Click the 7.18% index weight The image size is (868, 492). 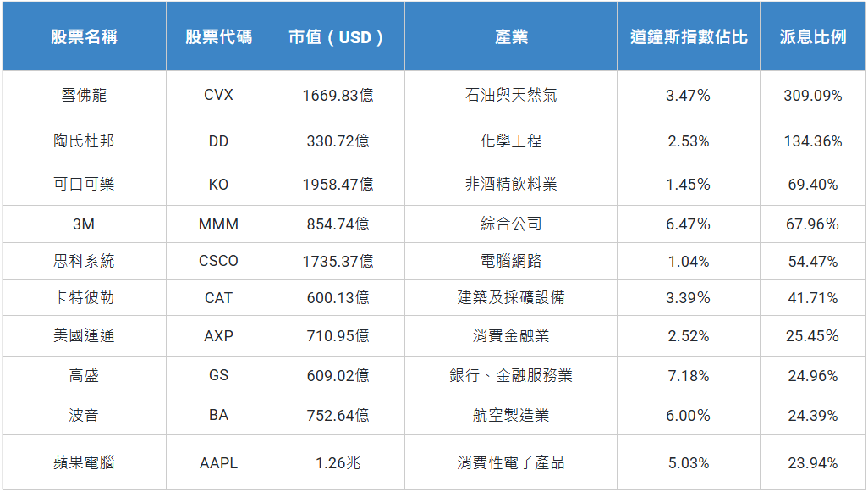click(x=689, y=376)
